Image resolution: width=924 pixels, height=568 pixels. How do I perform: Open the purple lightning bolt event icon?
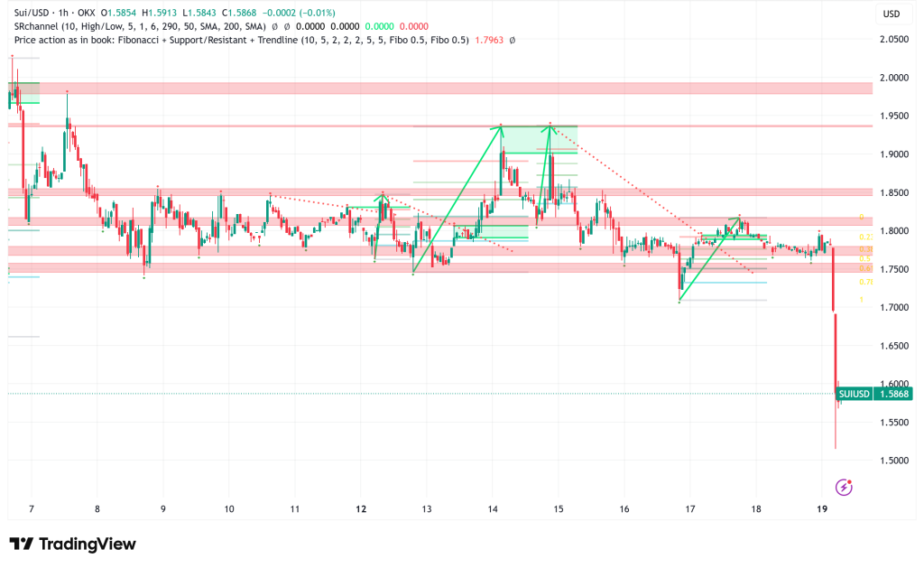(844, 487)
